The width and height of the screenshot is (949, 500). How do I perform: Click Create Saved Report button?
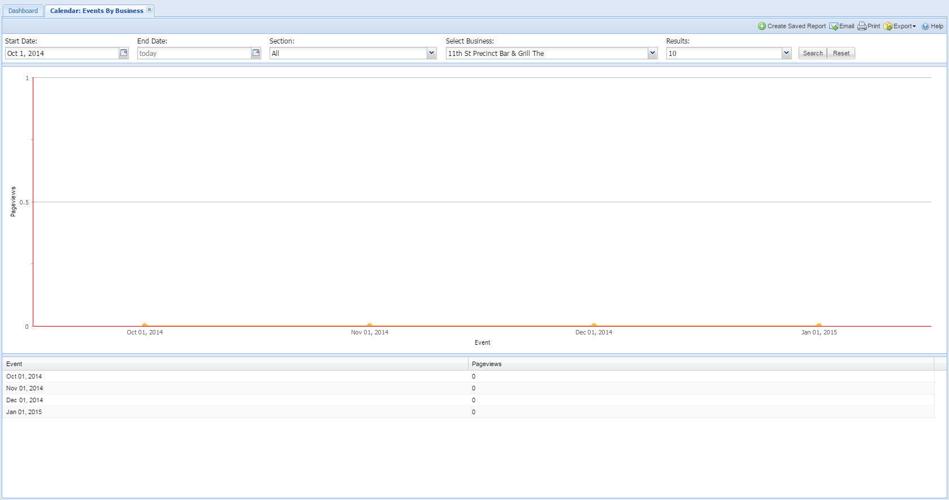[792, 26]
